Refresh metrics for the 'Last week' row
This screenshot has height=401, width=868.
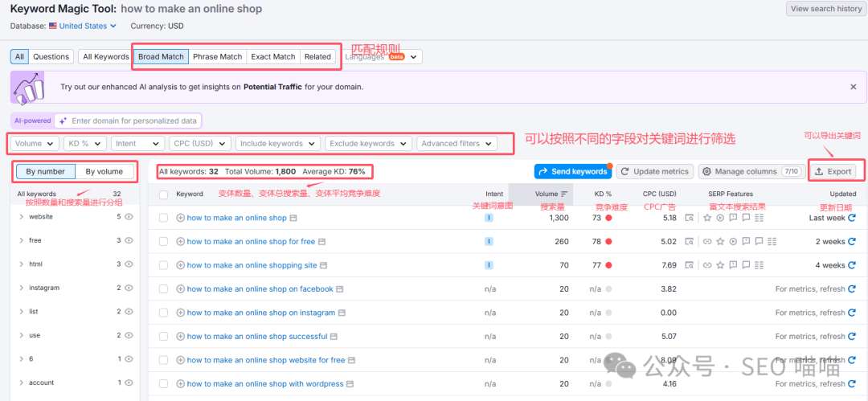[x=851, y=218]
